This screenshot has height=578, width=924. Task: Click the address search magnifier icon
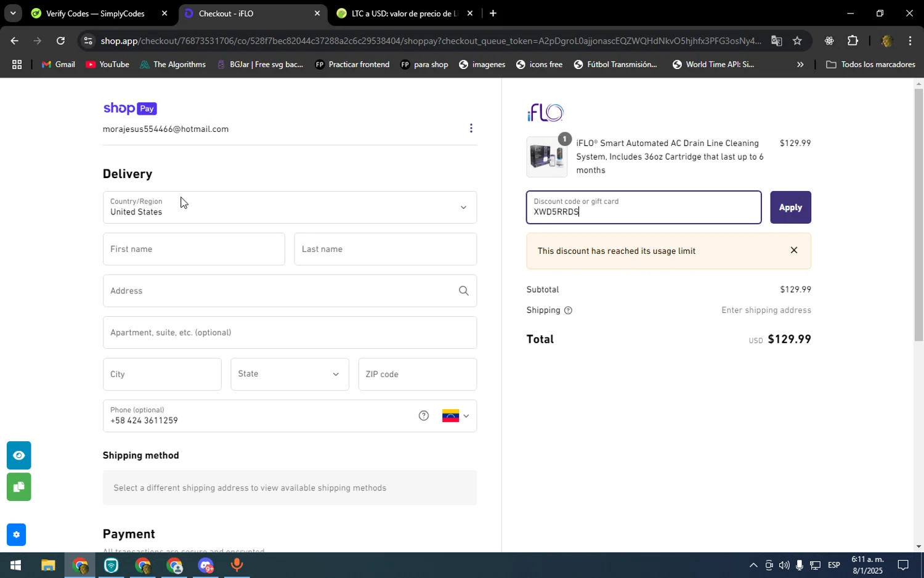pos(463,291)
